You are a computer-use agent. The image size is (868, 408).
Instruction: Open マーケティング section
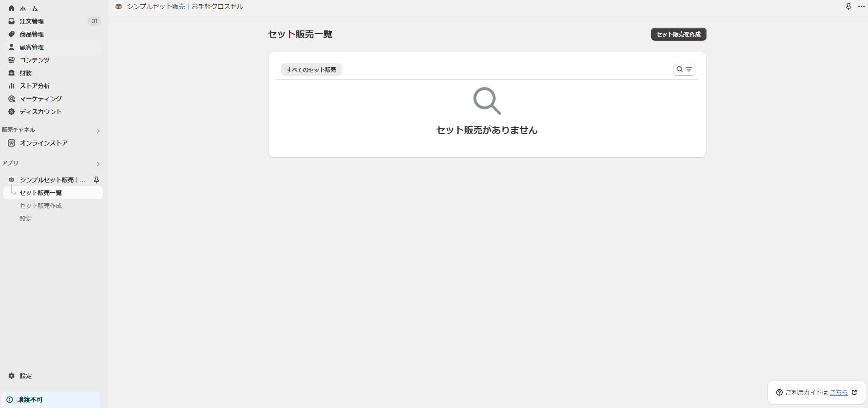[x=53, y=99]
